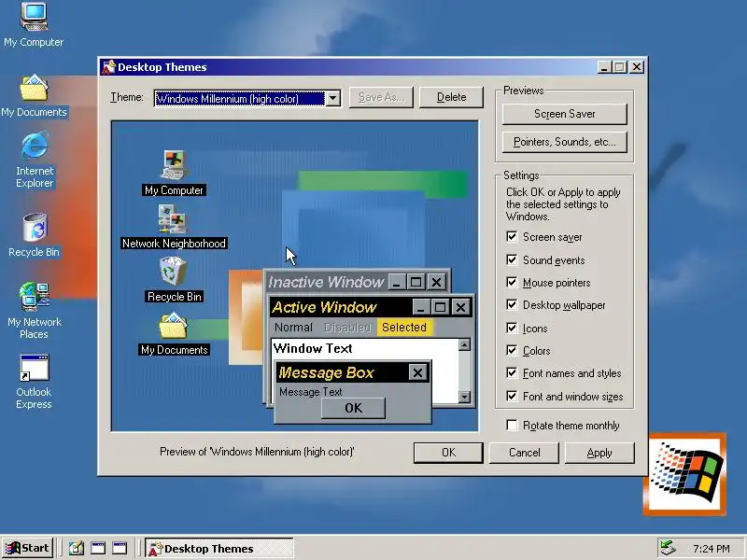The image size is (747, 560).
Task: Click the Desktop Themes taskbar button
Action: pyautogui.click(x=219, y=548)
